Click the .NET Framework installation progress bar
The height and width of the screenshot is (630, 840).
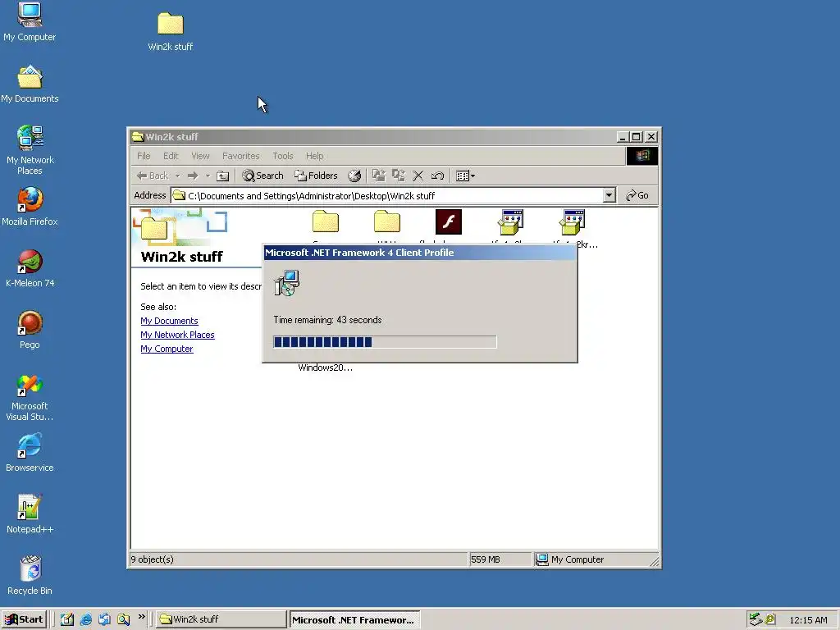pyautogui.click(x=385, y=342)
